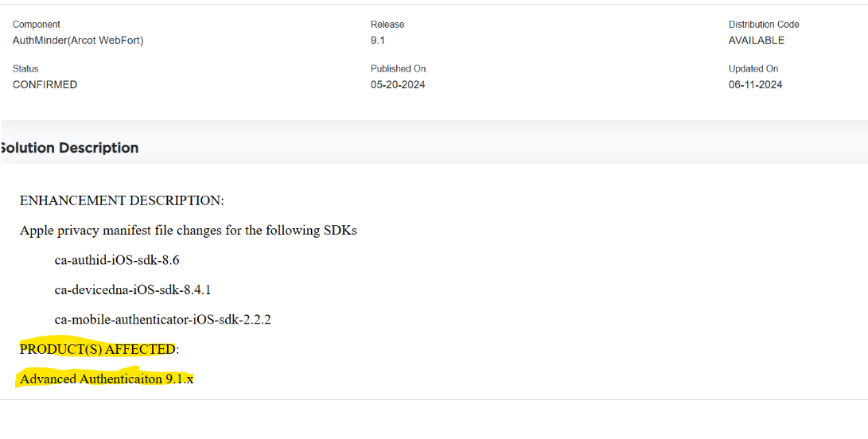Click the highlighted PRODUCT(S) AFFECTED heading
Image resolution: width=868 pixels, height=439 pixels.
tap(98, 349)
